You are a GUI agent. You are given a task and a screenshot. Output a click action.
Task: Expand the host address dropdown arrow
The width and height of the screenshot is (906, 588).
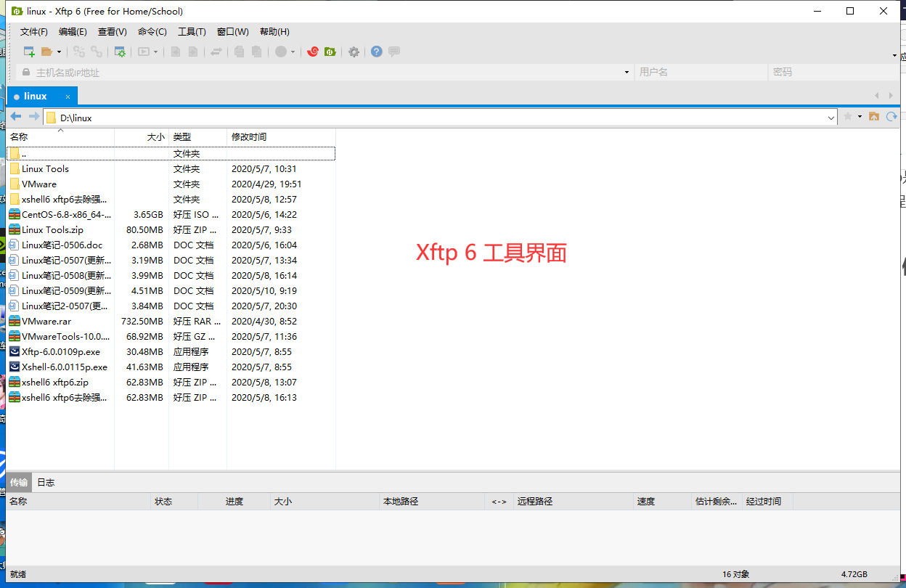(627, 73)
